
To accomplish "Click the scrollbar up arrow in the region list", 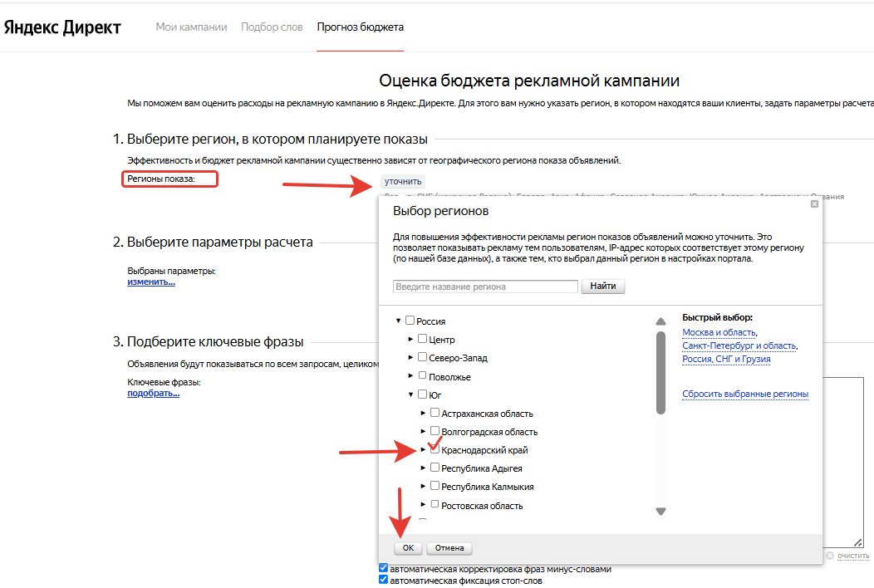I will pos(660,321).
